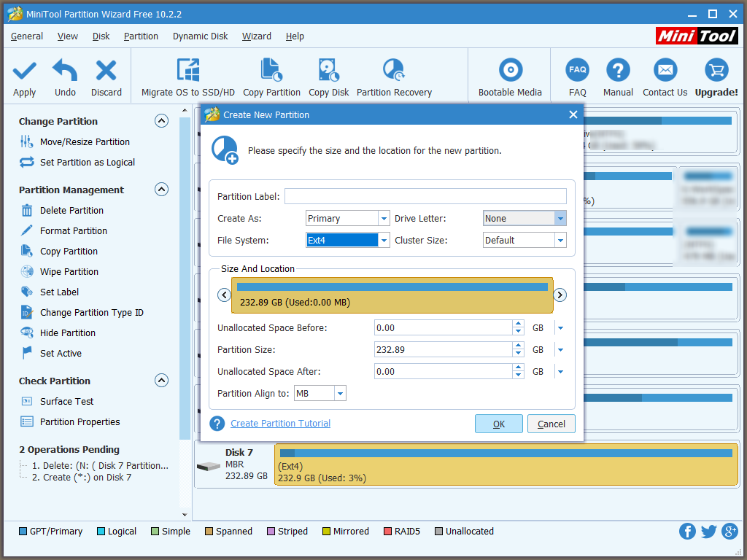Launch the Copy Partition wizard
The height and width of the screenshot is (560, 747).
pos(271,78)
